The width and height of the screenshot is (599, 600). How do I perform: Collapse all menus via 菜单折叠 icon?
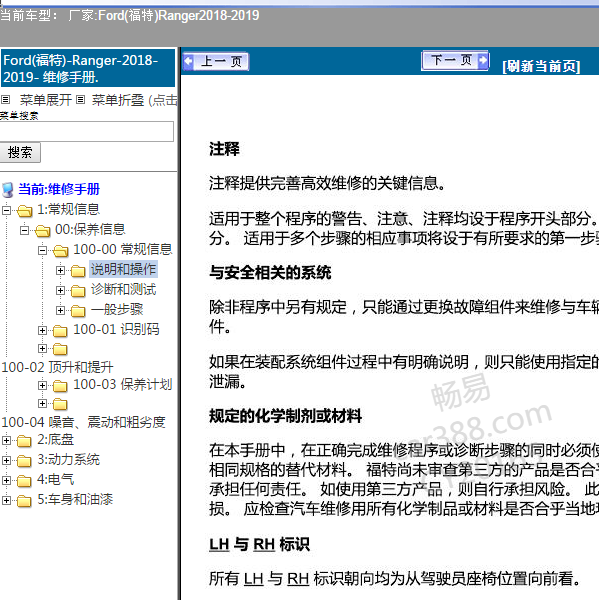click(x=80, y=100)
